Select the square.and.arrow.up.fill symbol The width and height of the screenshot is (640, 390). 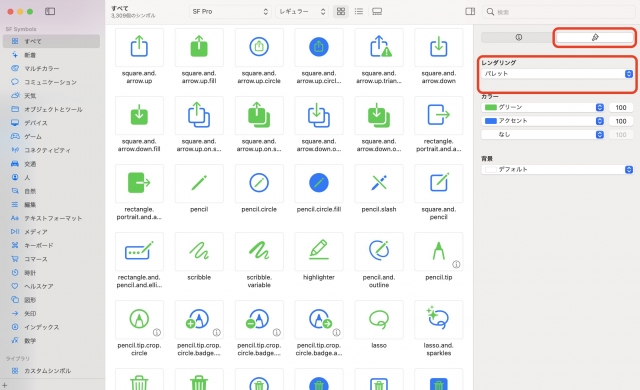[x=199, y=47]
